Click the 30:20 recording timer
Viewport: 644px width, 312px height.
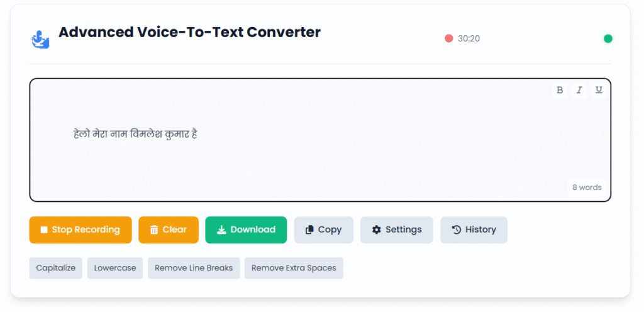[469, 38]
